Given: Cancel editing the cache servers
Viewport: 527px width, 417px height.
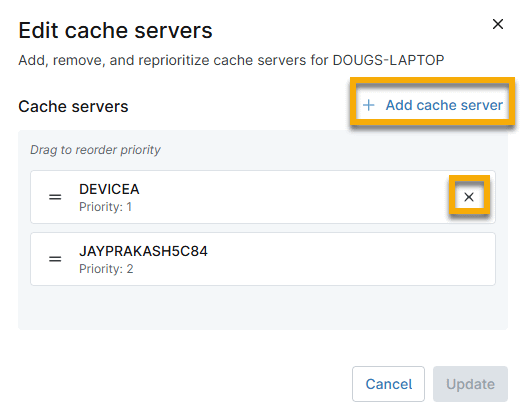Looking at the screenshot, I should point(389,384).
